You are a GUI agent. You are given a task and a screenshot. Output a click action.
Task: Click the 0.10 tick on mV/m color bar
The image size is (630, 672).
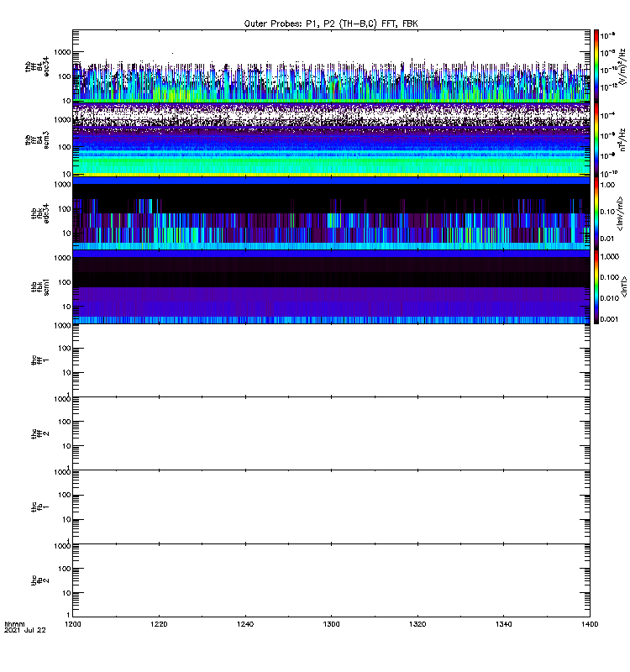607,212
